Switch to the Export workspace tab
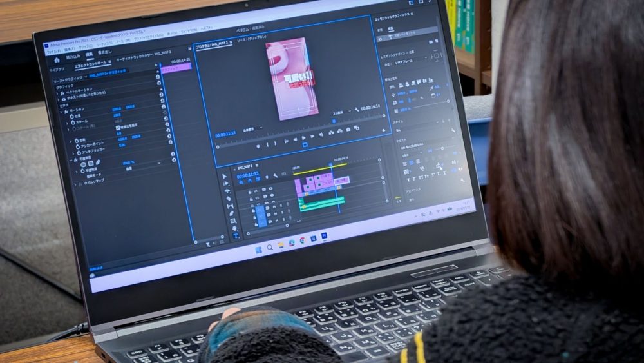Viewport: 644px width, 363px height. pos(104,52)
